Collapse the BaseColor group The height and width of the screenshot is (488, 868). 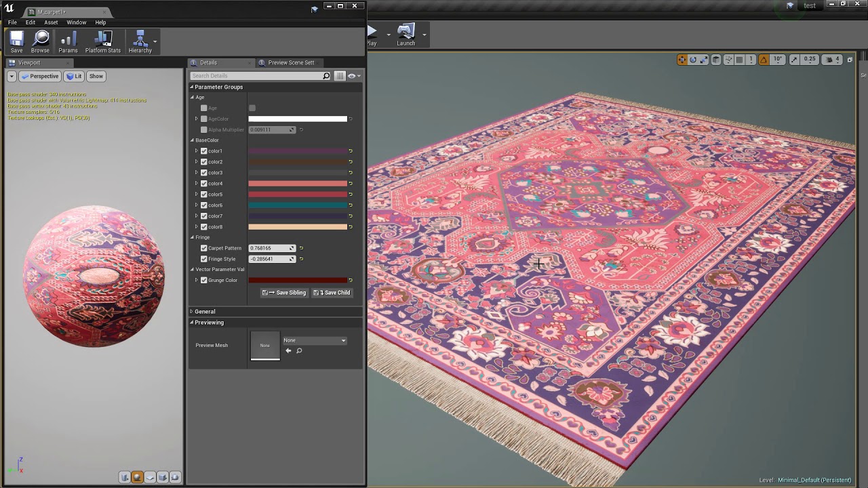192,140
